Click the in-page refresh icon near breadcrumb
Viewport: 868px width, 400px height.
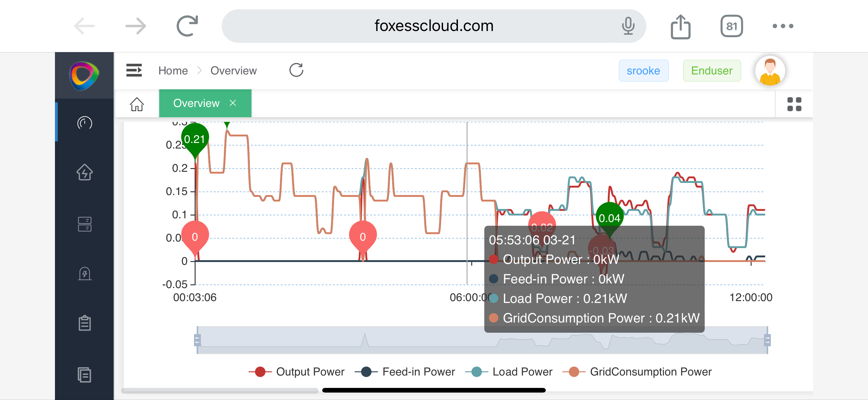296,70
